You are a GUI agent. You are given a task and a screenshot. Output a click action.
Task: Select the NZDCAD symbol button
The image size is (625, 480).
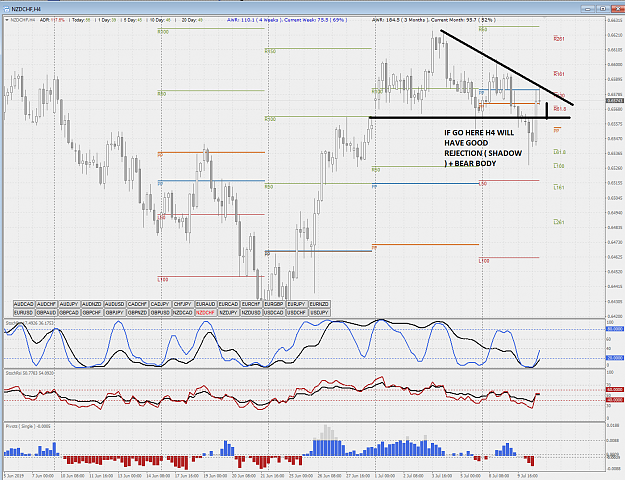pyautogui.click(x=183, y=313)
